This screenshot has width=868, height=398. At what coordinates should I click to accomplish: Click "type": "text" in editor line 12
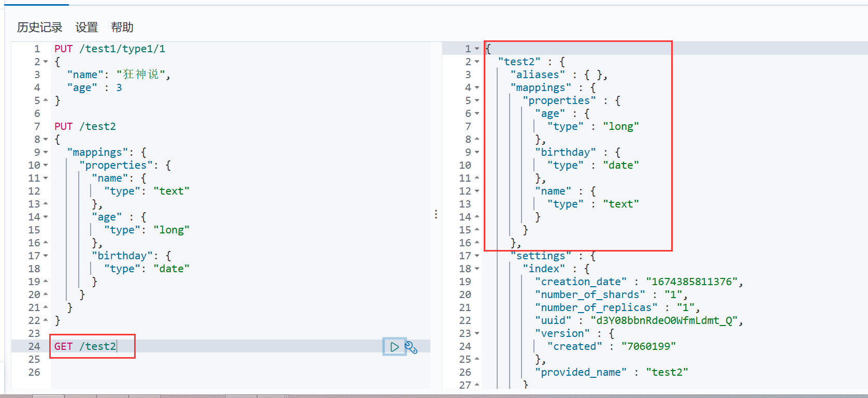click(x=147, y=191)
